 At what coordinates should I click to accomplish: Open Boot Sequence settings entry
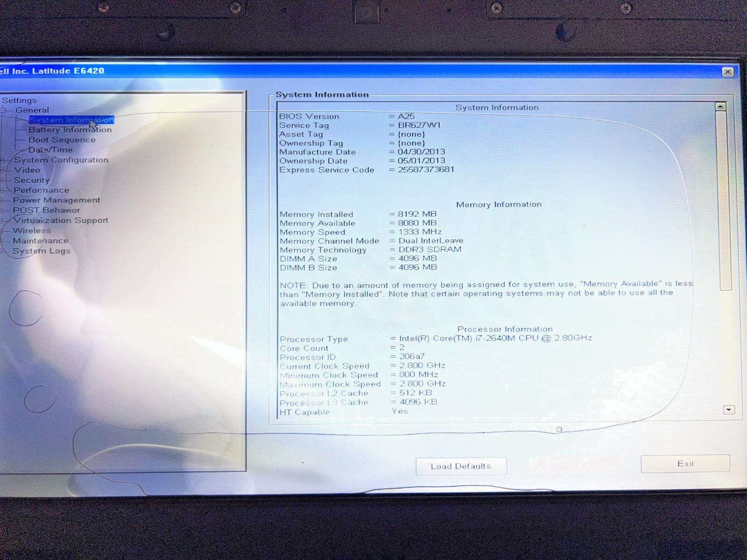pyautogui.click(x=62, y=140)
